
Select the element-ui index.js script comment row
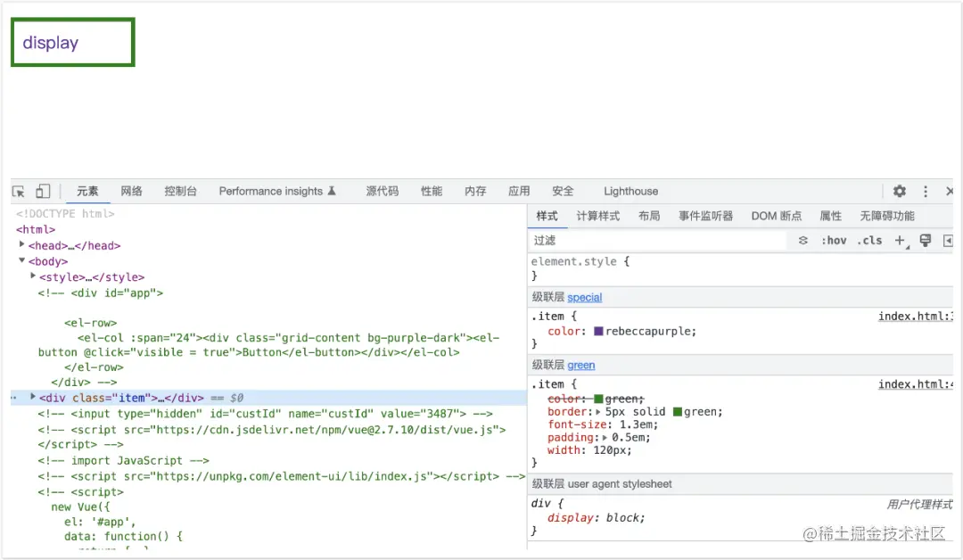[x=281, y=476]
